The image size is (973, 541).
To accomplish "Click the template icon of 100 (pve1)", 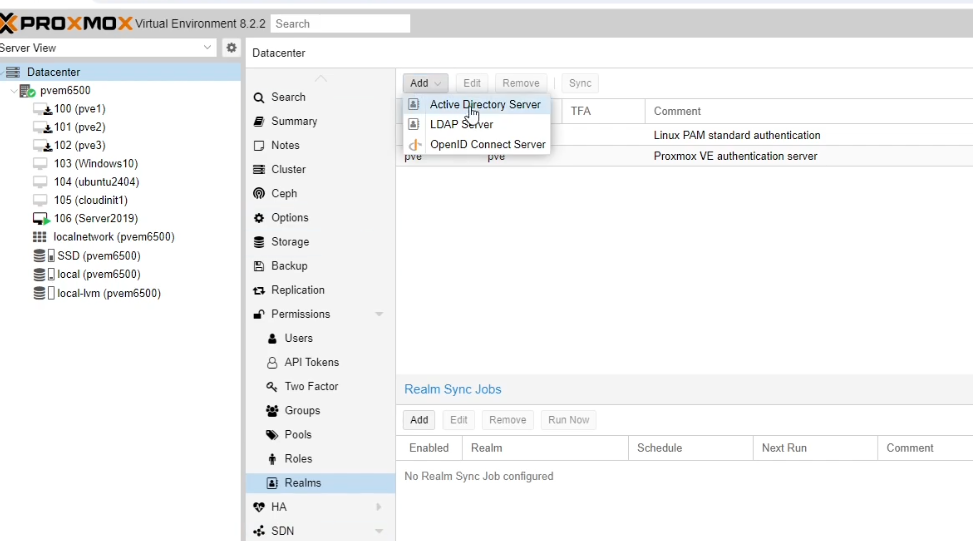I will pyautogui.click(x=42, y=109).
